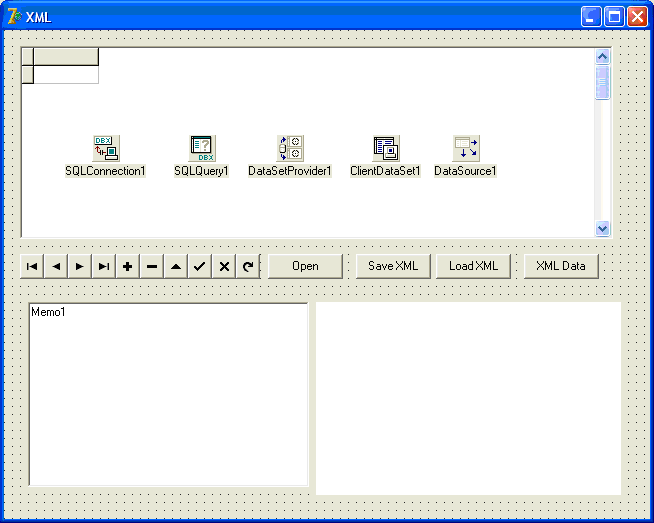Select the ClientDataSet1 component icon
Screen dimensions: 654x523
pos(386,148)
